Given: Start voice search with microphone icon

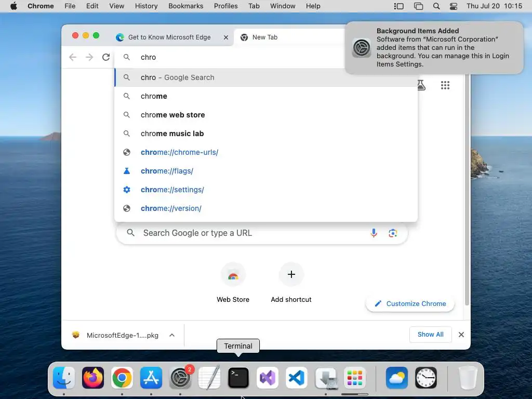Looking at the screenshot, I should pos(374,233).
